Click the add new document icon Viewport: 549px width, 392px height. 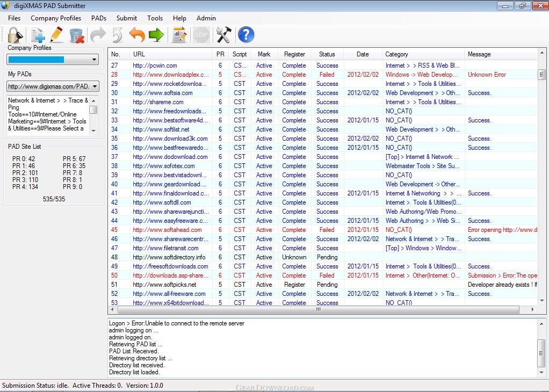[x=38, y=35]
